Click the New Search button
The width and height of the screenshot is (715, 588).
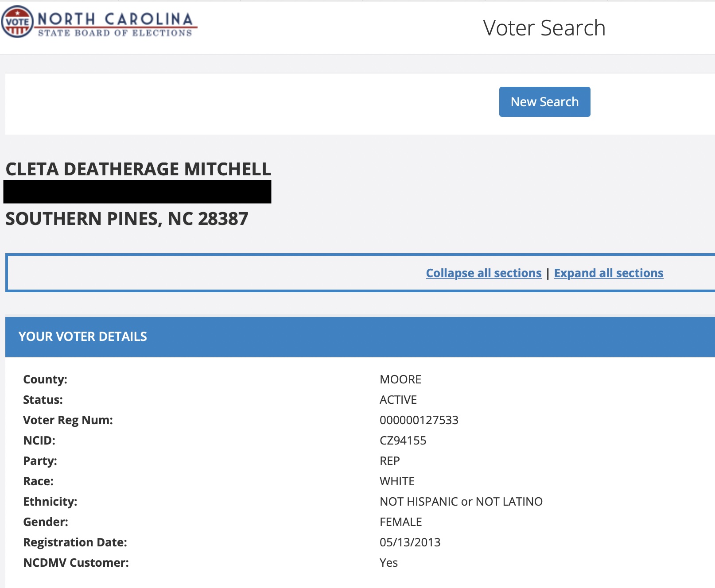[x=544, y=102]
